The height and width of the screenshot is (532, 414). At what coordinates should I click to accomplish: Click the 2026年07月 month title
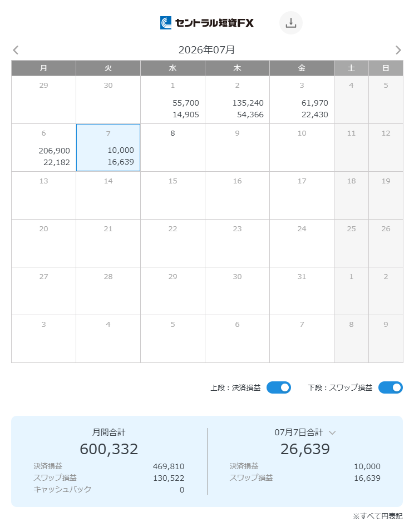point(207,50)
